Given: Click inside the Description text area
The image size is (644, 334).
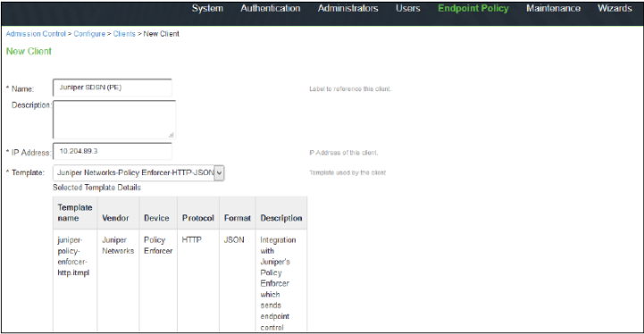Looking at the screenshot, I should tap(114, 120).
